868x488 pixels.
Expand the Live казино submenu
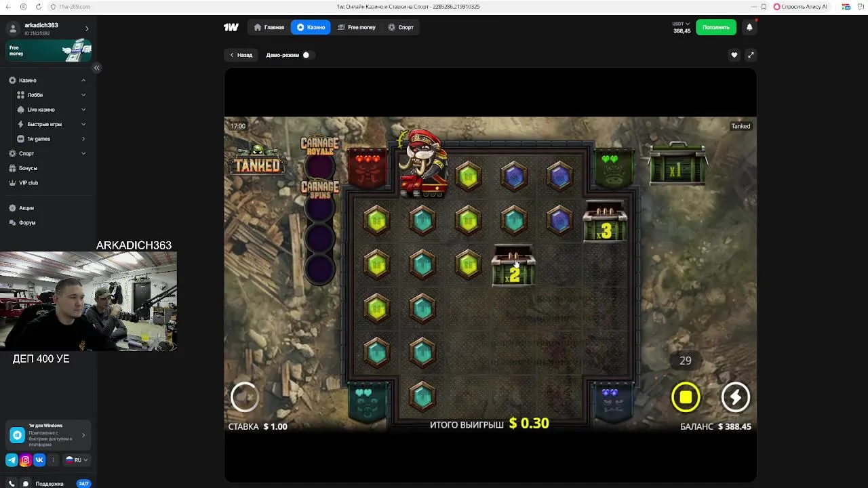[83, 110]
